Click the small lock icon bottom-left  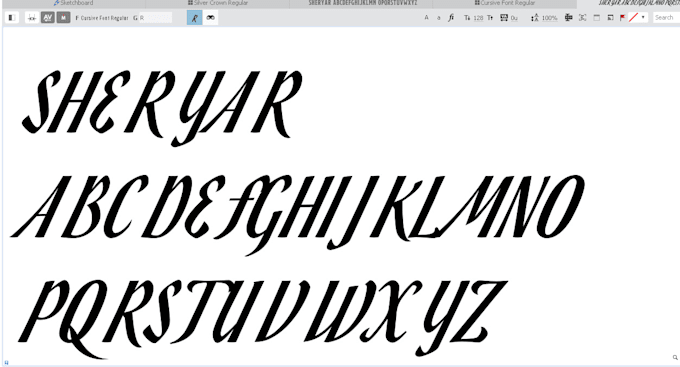click(7, 362)
